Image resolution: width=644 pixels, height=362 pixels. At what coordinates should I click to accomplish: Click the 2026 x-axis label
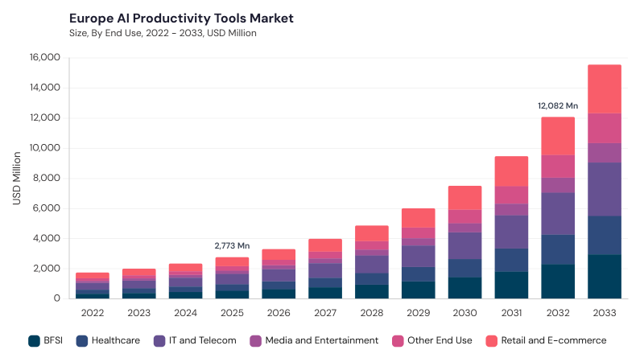point(279,313)
